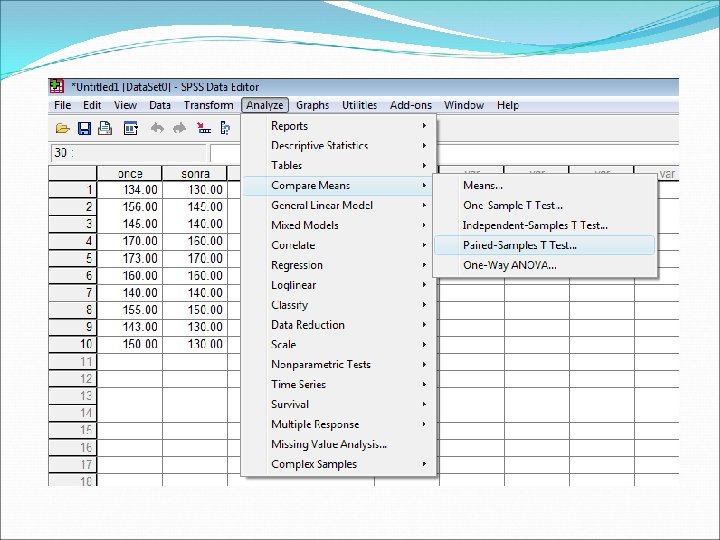Open the Dialog Recall toolbar icon
The height and width of the screenshot is (540, 720).
pyautogui.click(x=130, y=128)
